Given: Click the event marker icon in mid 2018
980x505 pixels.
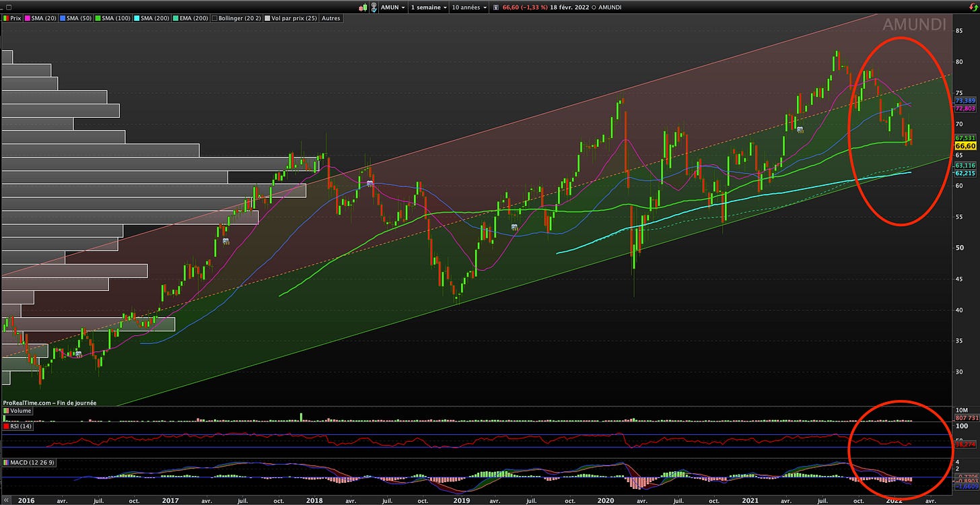Looking at the screenshot, I should point(370,183).
